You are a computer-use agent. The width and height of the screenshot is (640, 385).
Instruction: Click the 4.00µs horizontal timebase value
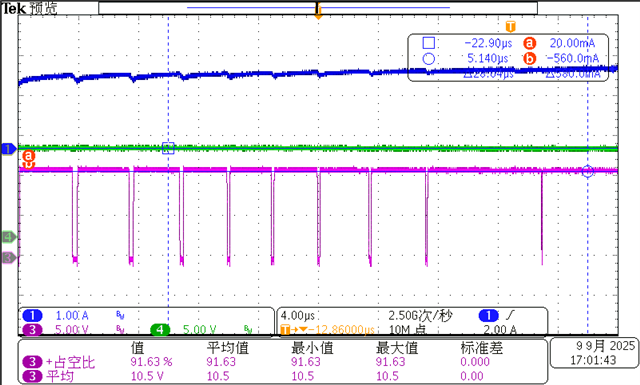click(x=298, y=316)
